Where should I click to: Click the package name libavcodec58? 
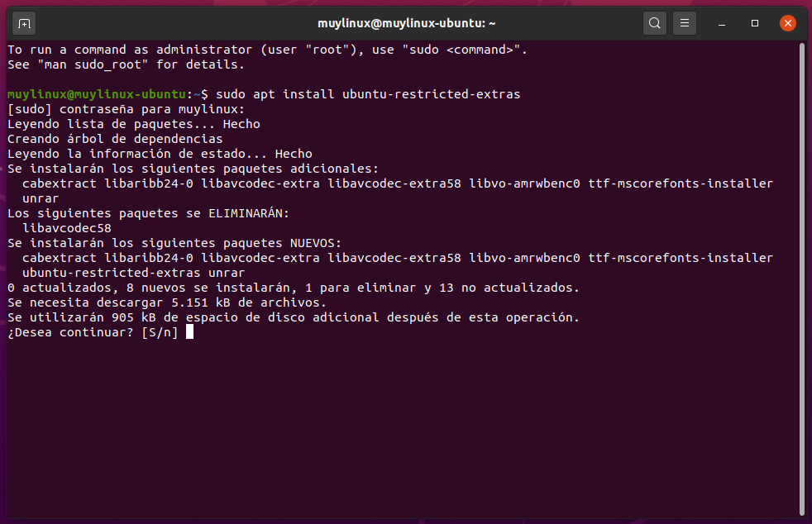tap(67, 228)
